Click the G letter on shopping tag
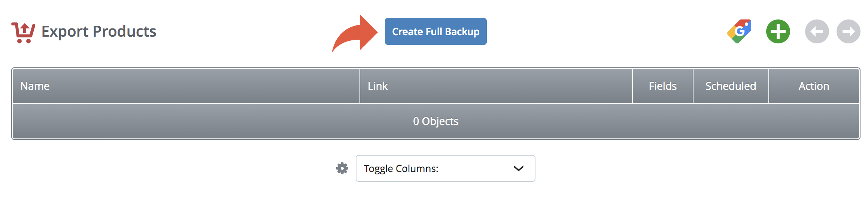868x211 pixels. (x=740, y=31)
